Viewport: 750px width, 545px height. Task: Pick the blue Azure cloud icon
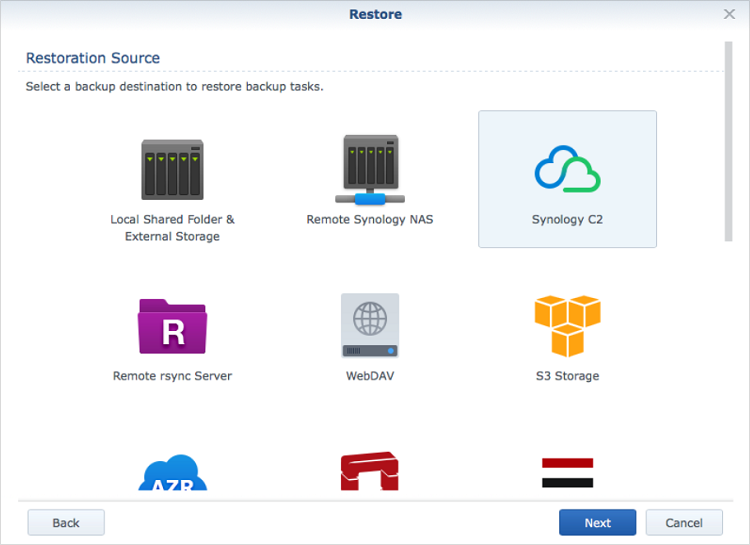(172, 472)
